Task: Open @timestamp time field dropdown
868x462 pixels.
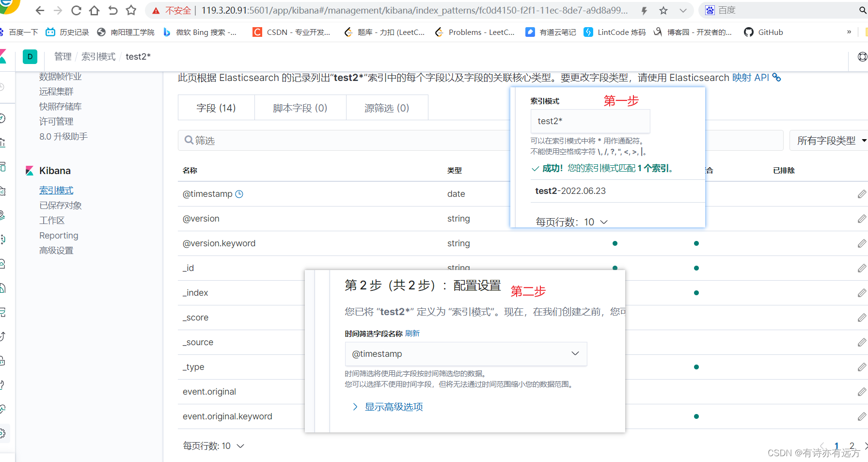Action: point(466,354)
